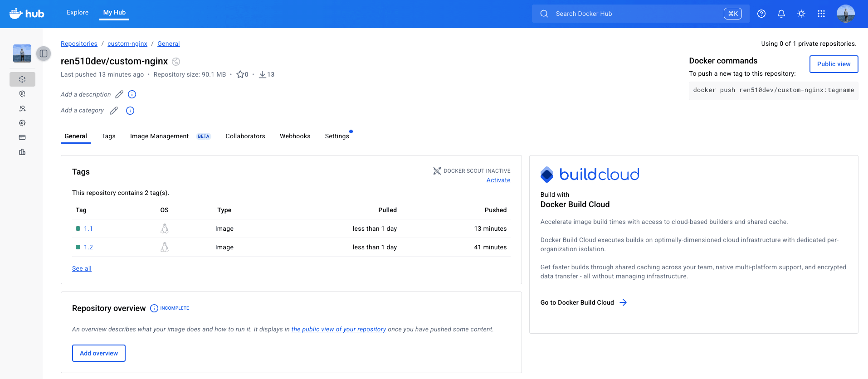The height and width of the screenshot is (379, 868).
Task: Click the Pulled column header
Action: (x=388, y=210)
